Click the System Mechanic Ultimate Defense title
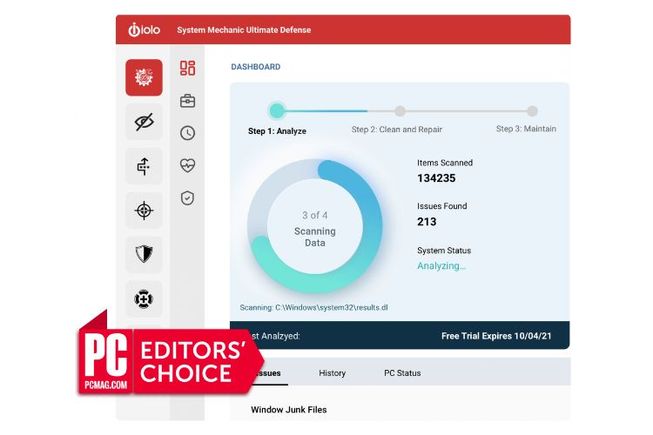Viewport: 653px width, 435px height. point(244,30)
